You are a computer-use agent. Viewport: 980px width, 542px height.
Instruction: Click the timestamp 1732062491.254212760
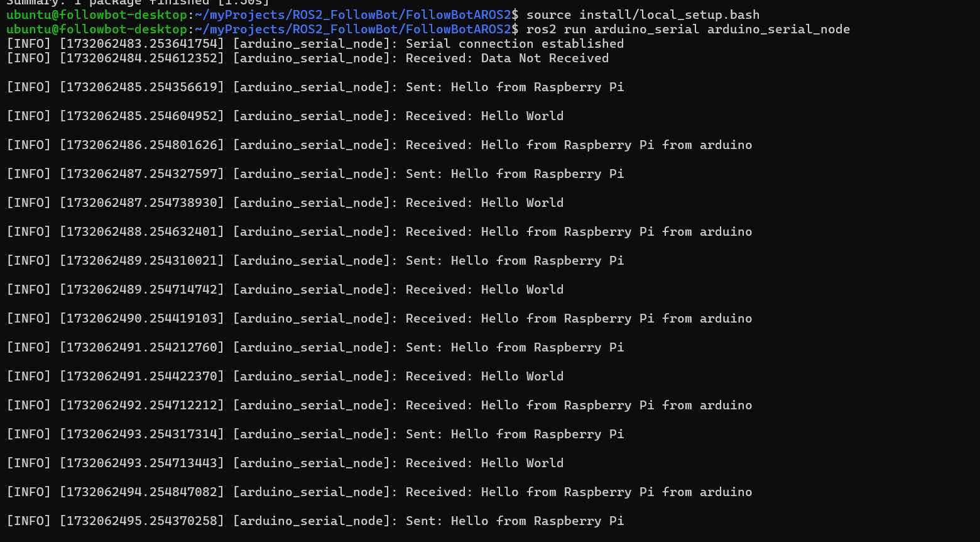point(141,347)
